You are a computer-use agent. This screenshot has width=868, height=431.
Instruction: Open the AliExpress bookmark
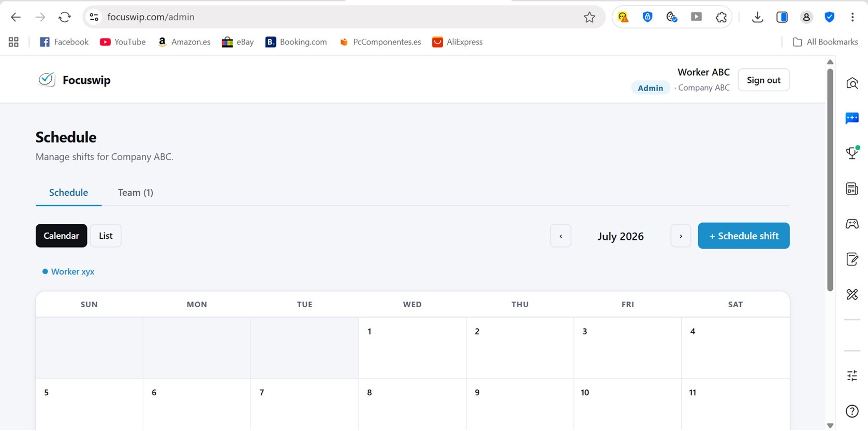458,42
